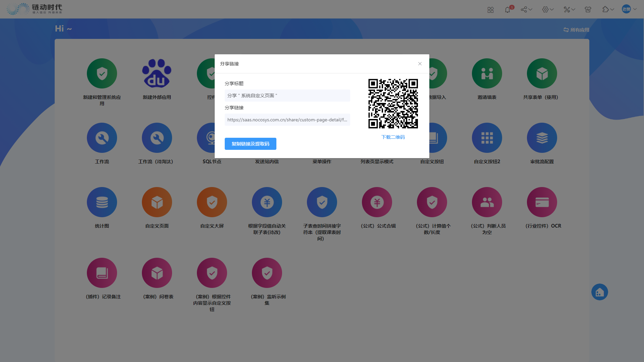Open the subtable time string concatenation icon
Viewport: 644px width, 362px height.
322,202
